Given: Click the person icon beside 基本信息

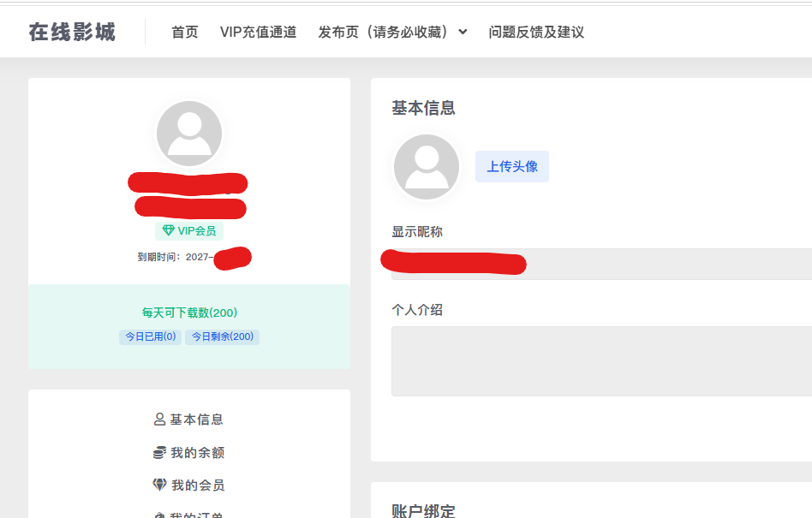Looking at the screenshot, I should pyautogui.click(x=159, y=420).
